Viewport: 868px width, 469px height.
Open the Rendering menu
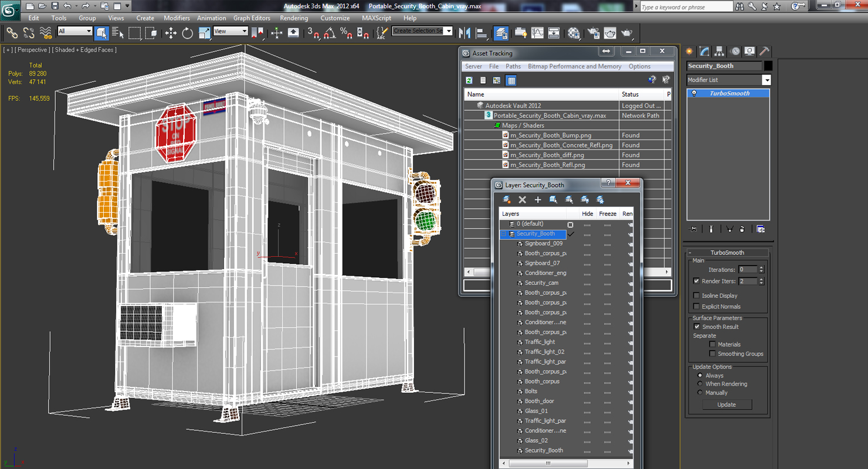[x=294, y=18]
